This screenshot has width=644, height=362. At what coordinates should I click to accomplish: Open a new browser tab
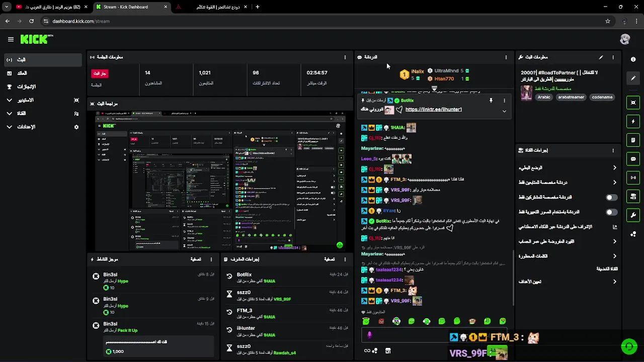click(258, 7)
